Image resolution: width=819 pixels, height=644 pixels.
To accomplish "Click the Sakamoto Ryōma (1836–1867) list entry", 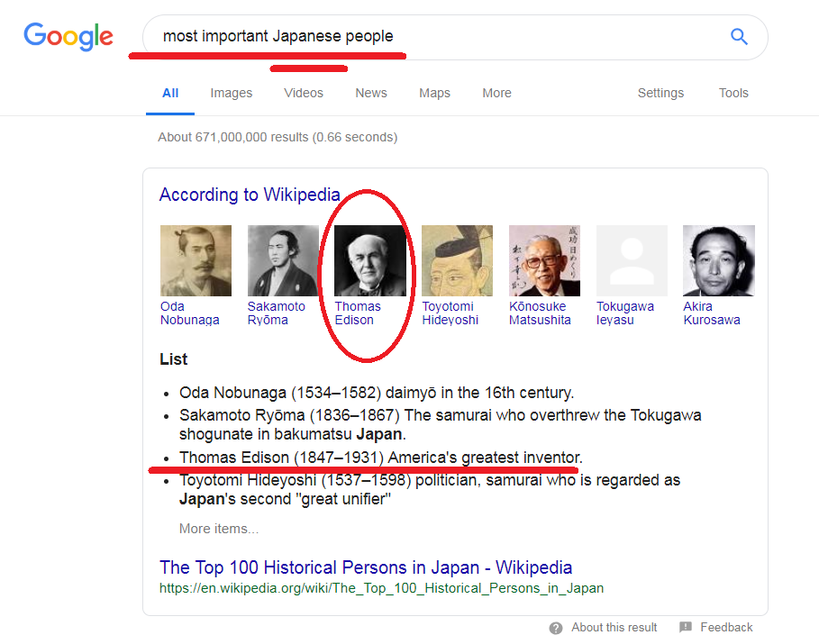I will [441, 424].
